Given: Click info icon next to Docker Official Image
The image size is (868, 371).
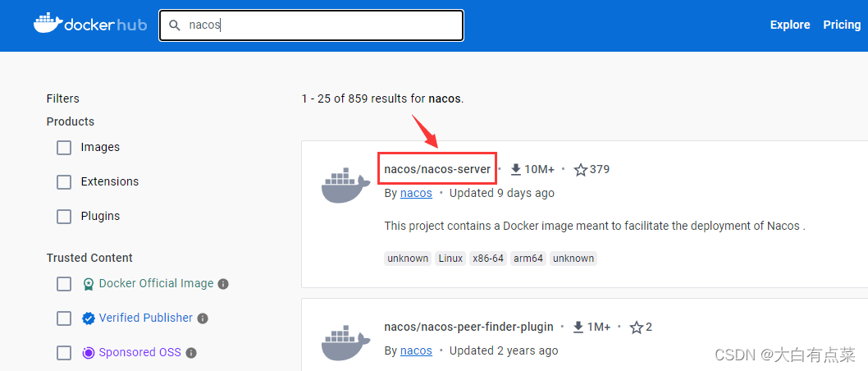Looking at the screenshot, I should click(x=223, y=284).
